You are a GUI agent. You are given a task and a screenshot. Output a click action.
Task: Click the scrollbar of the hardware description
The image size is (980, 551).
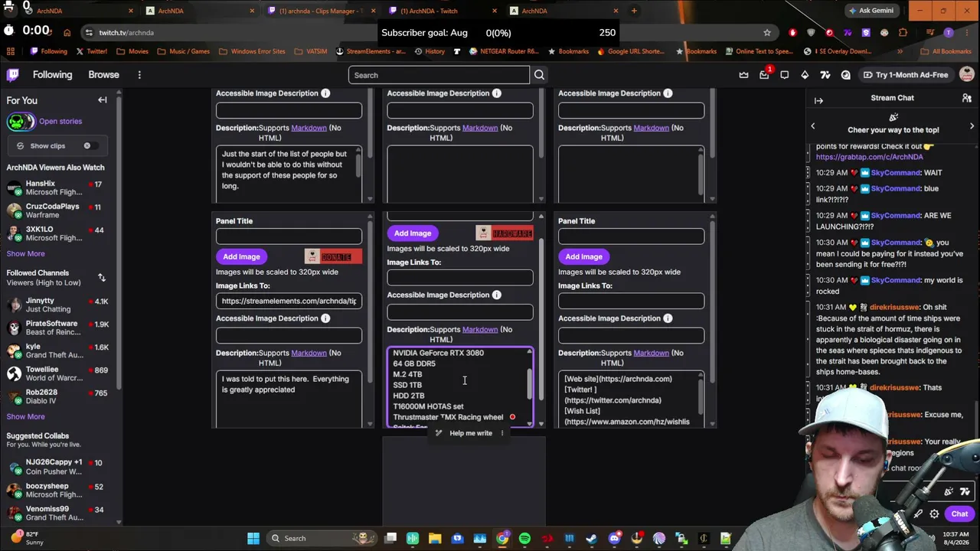pyautogui.click(x=529, y=384)
